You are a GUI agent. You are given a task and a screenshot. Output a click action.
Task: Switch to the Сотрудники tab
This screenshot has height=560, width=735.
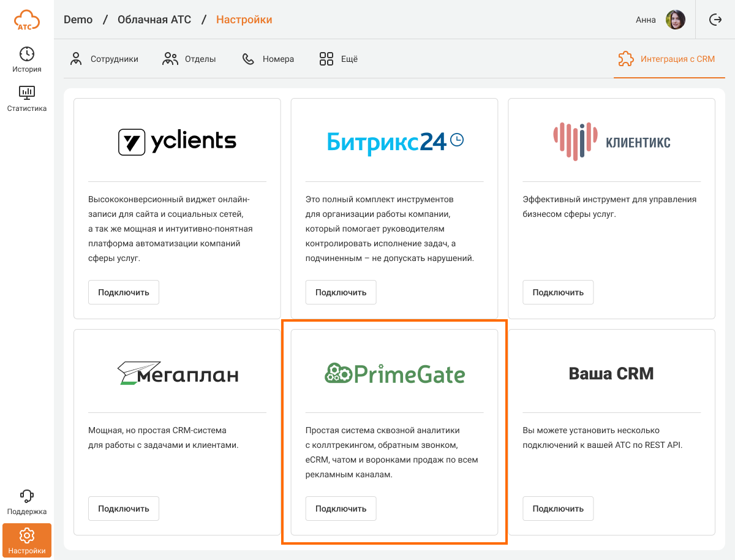[104, 59]
